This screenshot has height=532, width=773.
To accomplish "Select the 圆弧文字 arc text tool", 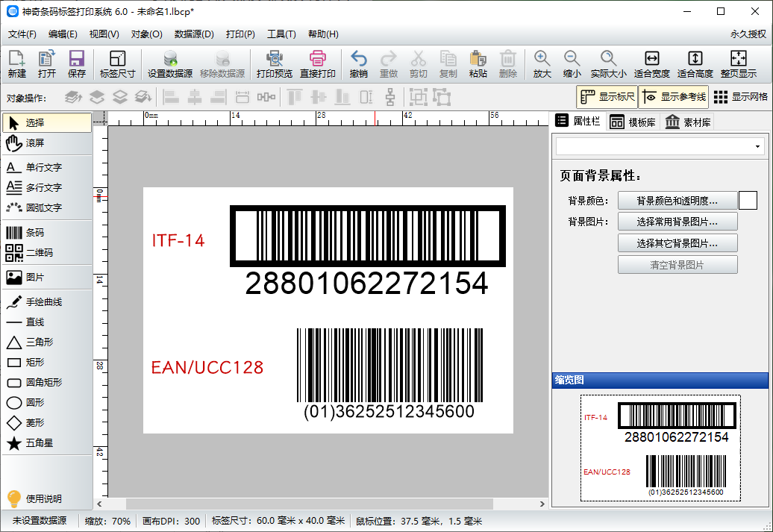I will 47,208.
